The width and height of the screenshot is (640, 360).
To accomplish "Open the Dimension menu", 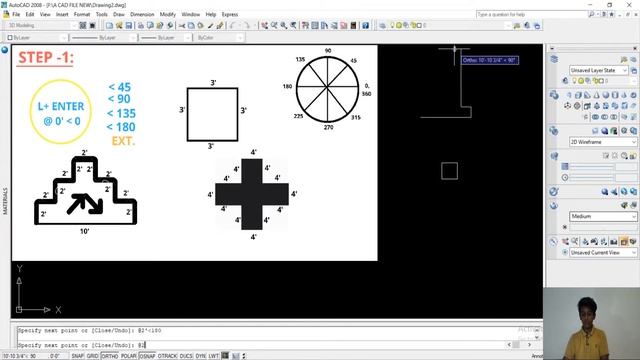I will (x=142, y=14).
